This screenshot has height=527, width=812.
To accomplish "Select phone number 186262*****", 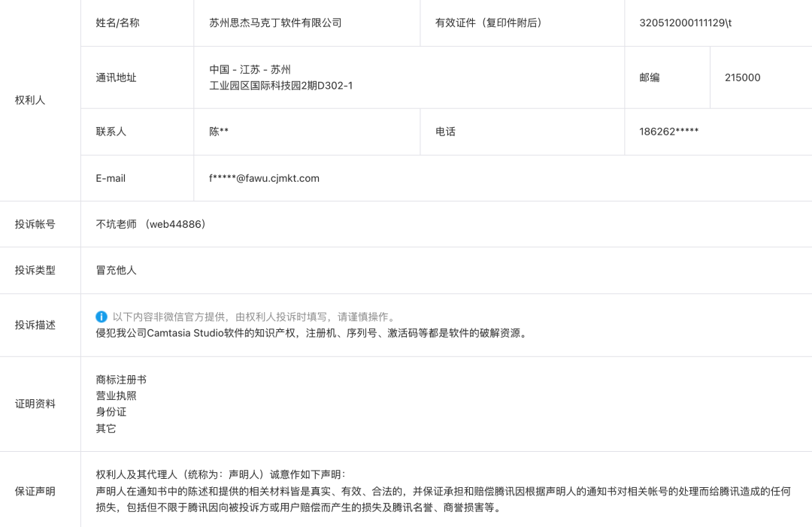I will click(669, 132).
